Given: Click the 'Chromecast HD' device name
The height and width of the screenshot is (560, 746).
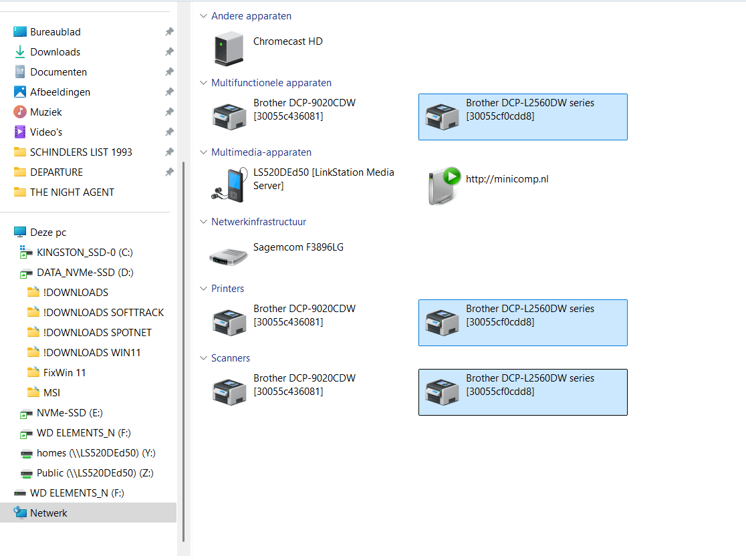Looking at the screenshot, I should [x=288, y=41].
